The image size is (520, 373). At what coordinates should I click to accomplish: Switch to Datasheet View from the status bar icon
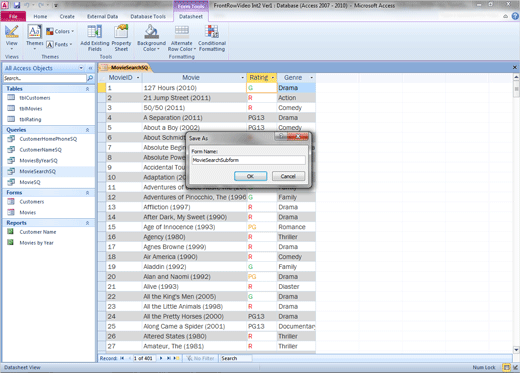coord(506,367)
